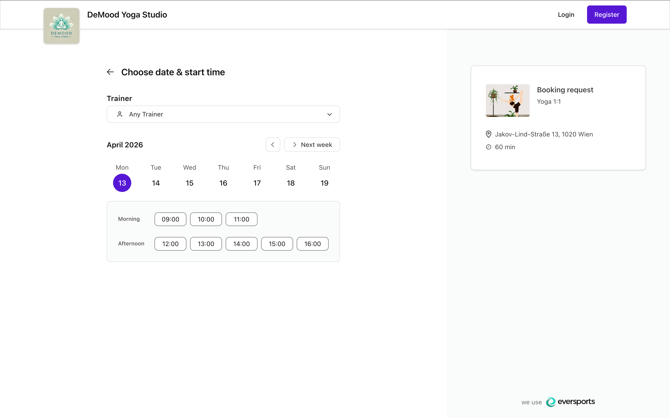Image resolution: width=670 pixels, height=418 pixels.
Task: Click the Yoga 1:1 service name
Action: click(549, 102)
